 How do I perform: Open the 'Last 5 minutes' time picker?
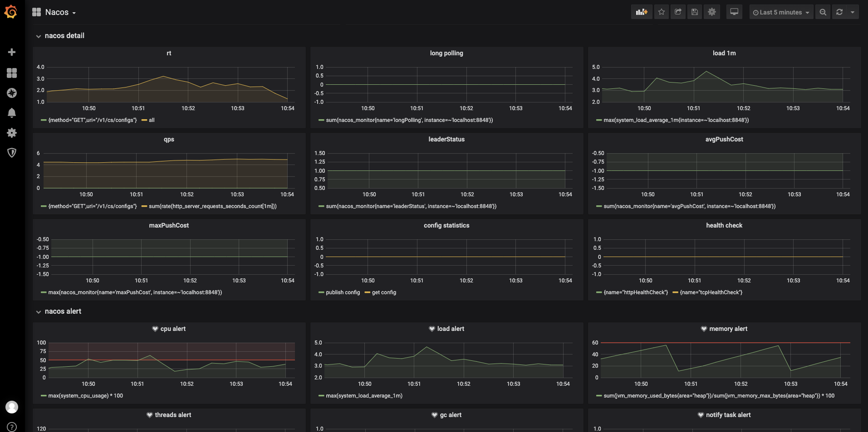781,12
